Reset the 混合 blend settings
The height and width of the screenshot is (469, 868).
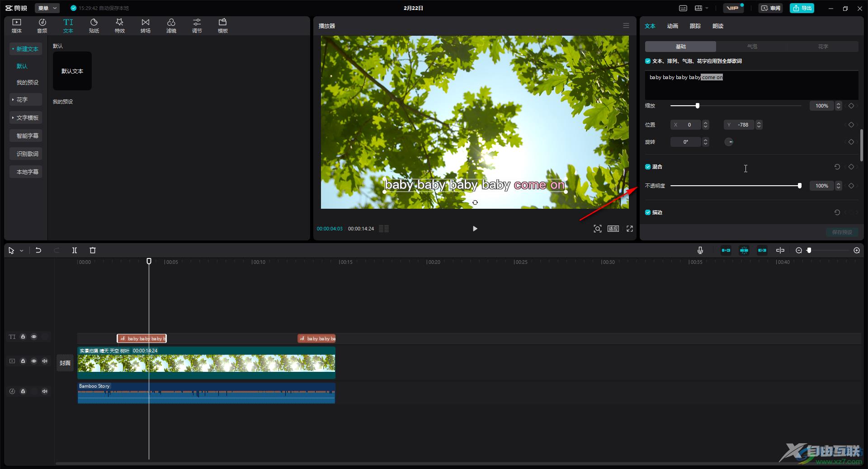tap(837, 167)
